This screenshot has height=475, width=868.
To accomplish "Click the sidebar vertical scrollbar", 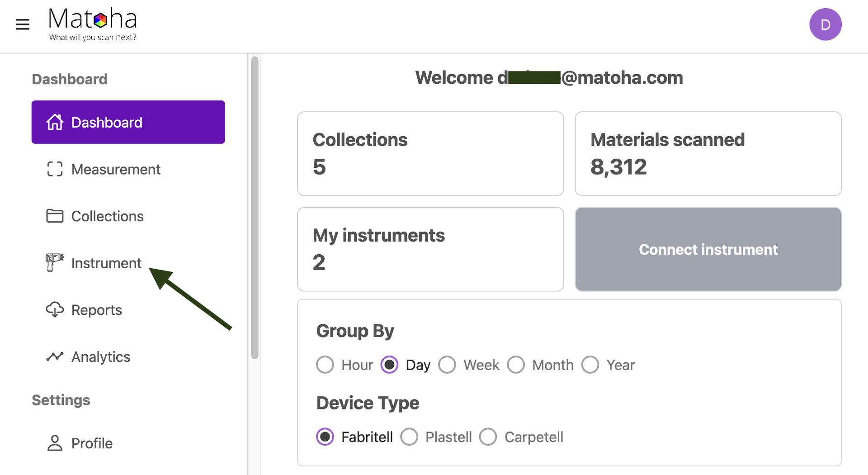I will (255, 208).
